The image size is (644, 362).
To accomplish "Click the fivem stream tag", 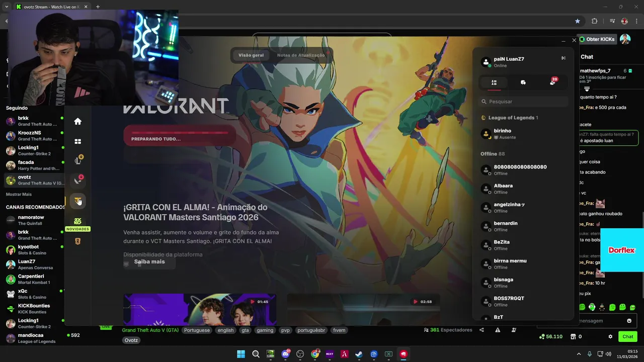I will 339,330.
